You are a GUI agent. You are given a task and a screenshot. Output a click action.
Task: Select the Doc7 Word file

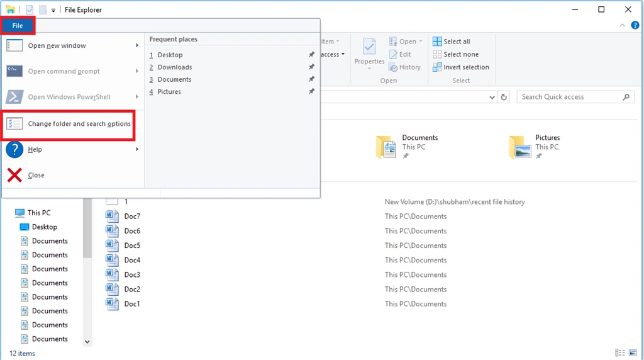point(123,216)
